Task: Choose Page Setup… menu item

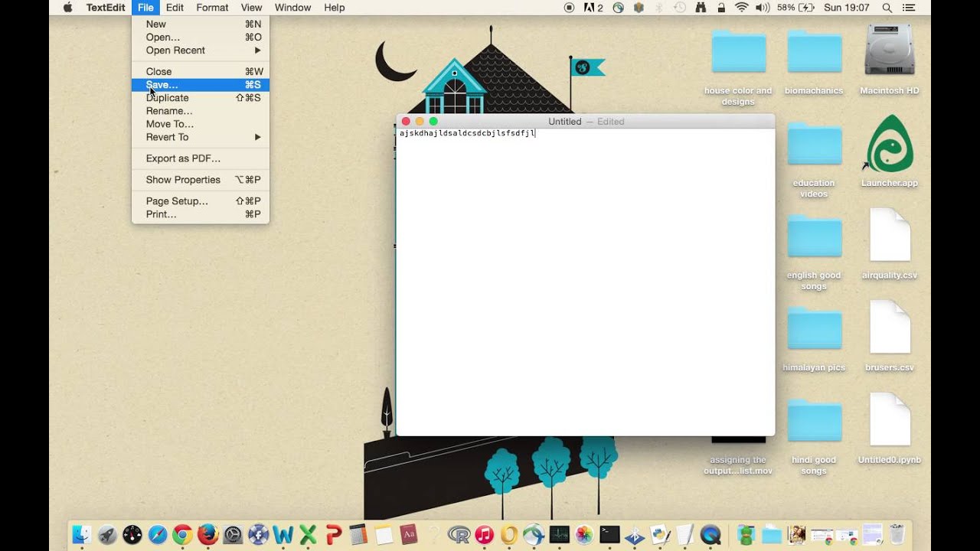Action: [x=201, y=201]
